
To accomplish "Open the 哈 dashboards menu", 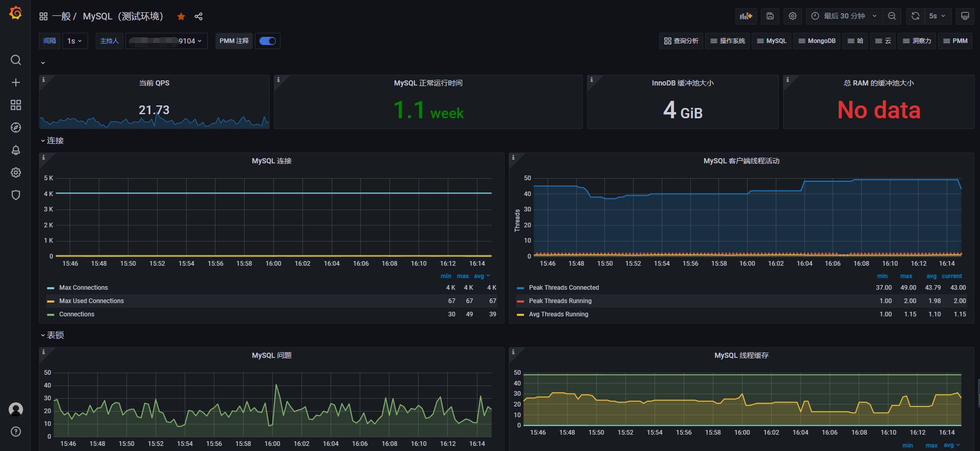I will (855, 41).
